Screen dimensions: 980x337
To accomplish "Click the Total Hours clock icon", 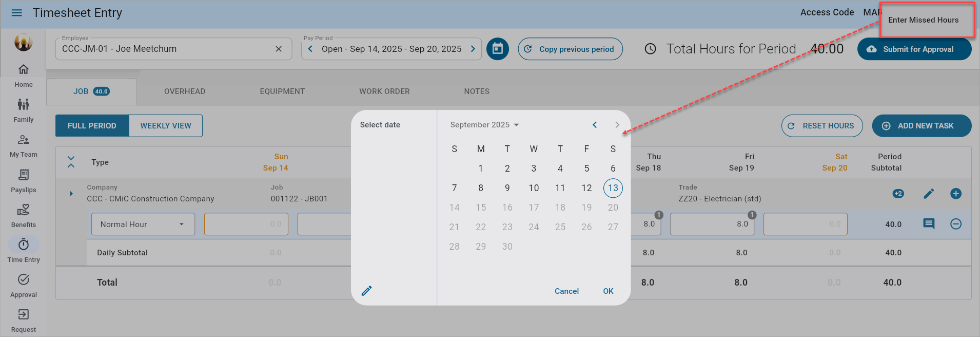I will (651, 49).
